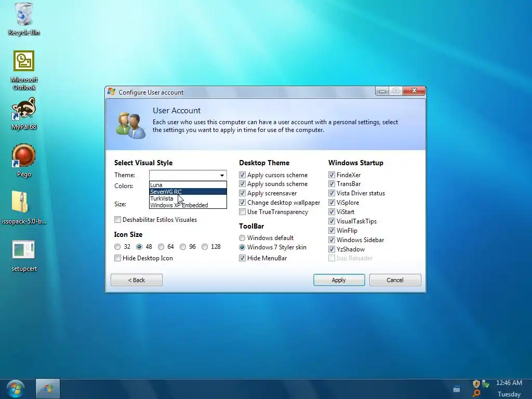The image size is (532, 399).
Task: Click the network tray icon
Action: [x=486, y=384]
